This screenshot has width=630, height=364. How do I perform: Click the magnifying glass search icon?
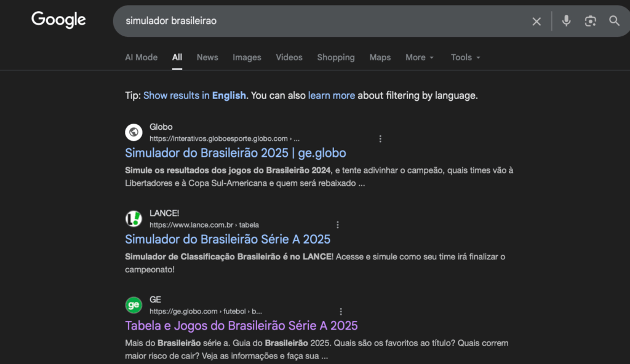click(x=614, y=21)
